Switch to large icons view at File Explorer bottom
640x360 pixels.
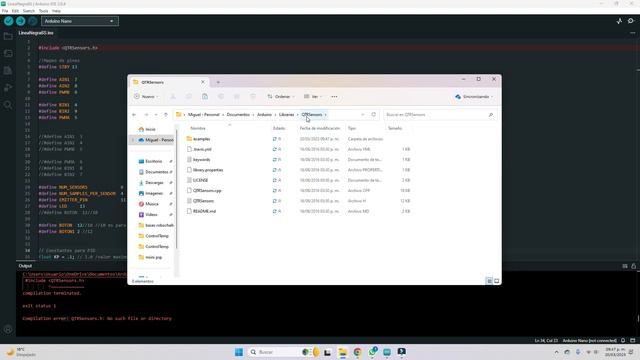tap(496, 281)
